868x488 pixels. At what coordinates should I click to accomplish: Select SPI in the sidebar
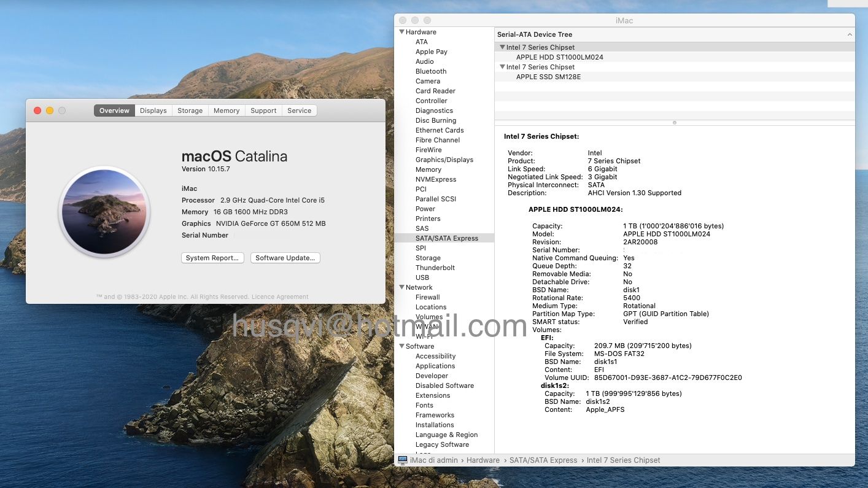(x=420, y=248)
